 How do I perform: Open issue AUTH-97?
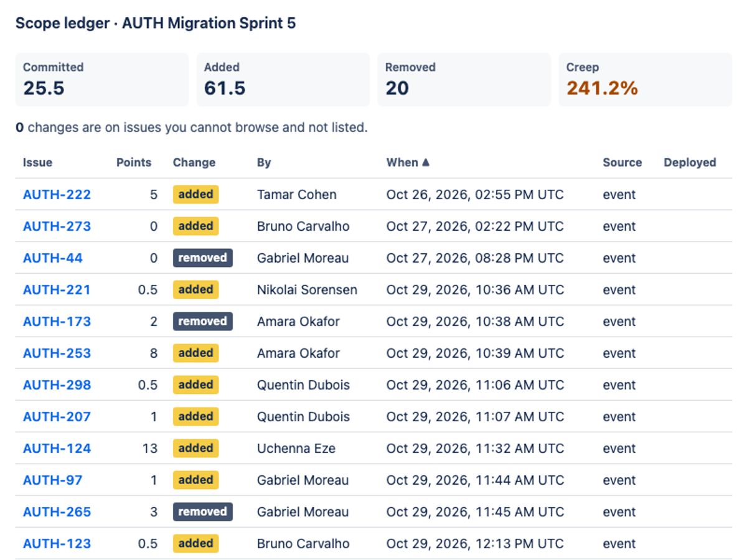click(53, 480)
